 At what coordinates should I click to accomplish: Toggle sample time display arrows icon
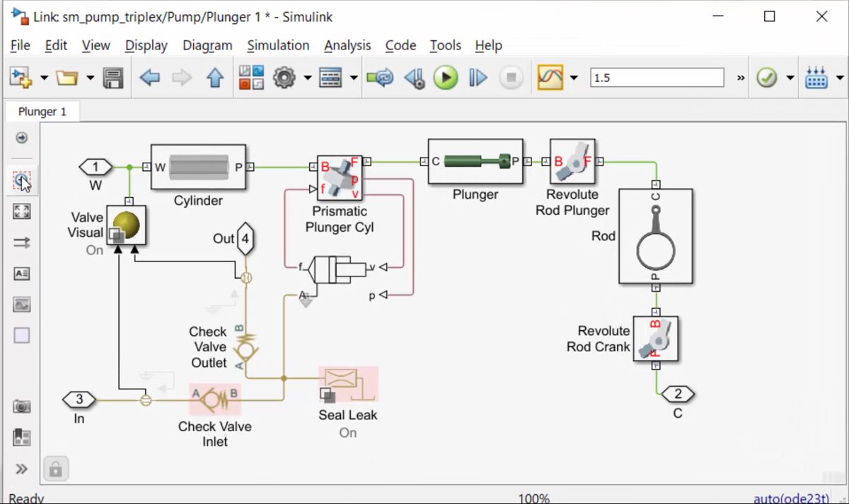coord(22,242)
